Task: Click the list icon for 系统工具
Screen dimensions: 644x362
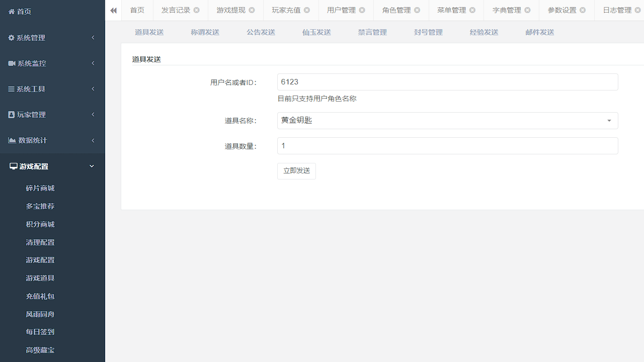Action: pyautogui.click(x=11, y=88)
